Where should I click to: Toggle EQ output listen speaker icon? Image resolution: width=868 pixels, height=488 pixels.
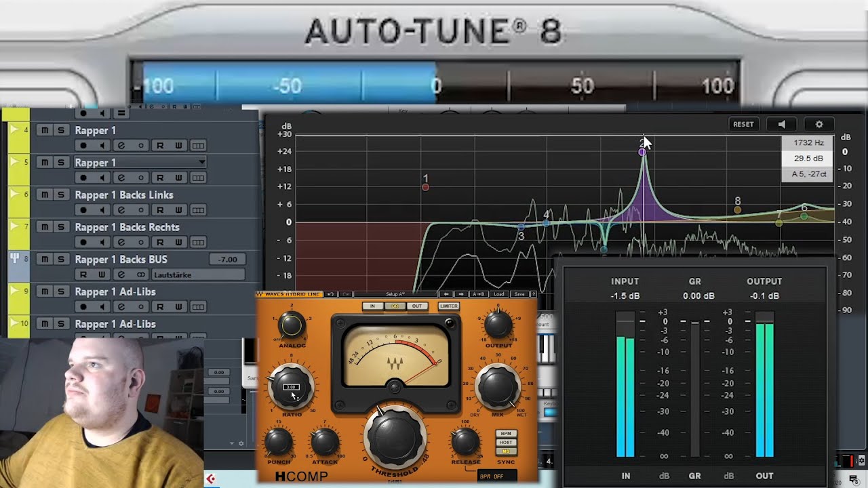782,125
